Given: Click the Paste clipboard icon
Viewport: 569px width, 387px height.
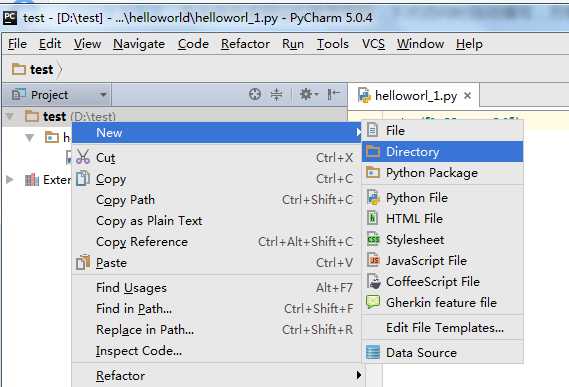Looking at the screenshot, I should tap(83, 262).
